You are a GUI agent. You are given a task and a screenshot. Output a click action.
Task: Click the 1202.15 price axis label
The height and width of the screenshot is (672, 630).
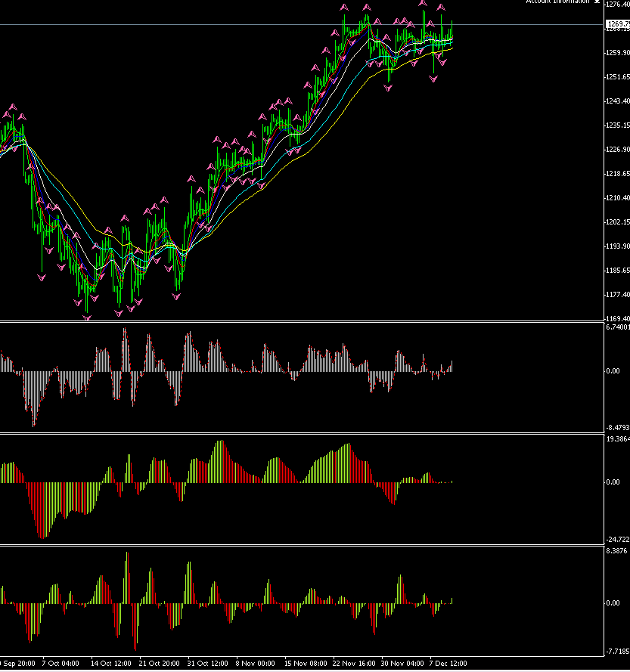618,222
